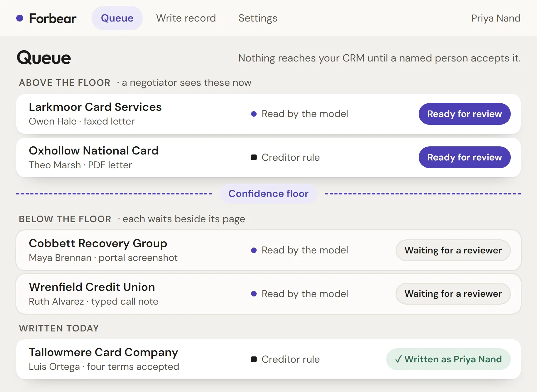Click the round dot icon in Wrenfield row
This screenshot has width=537, height=392.
pyautogui.click(x=254, y=294)
